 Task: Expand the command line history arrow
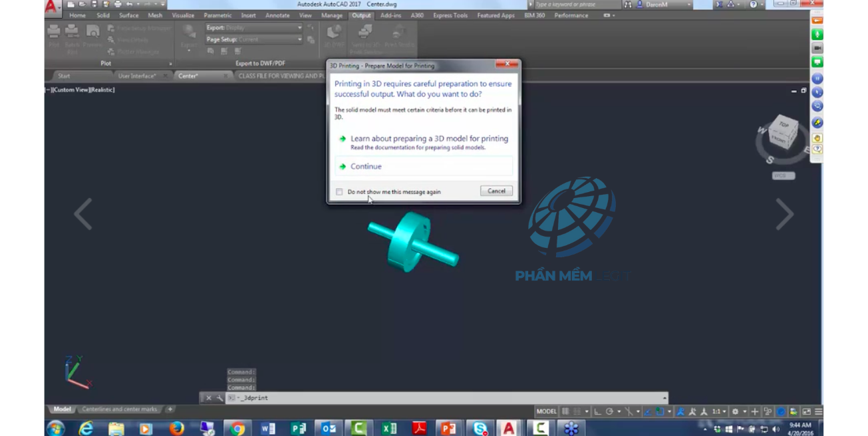pyautogui.click(x=664, y=398)
